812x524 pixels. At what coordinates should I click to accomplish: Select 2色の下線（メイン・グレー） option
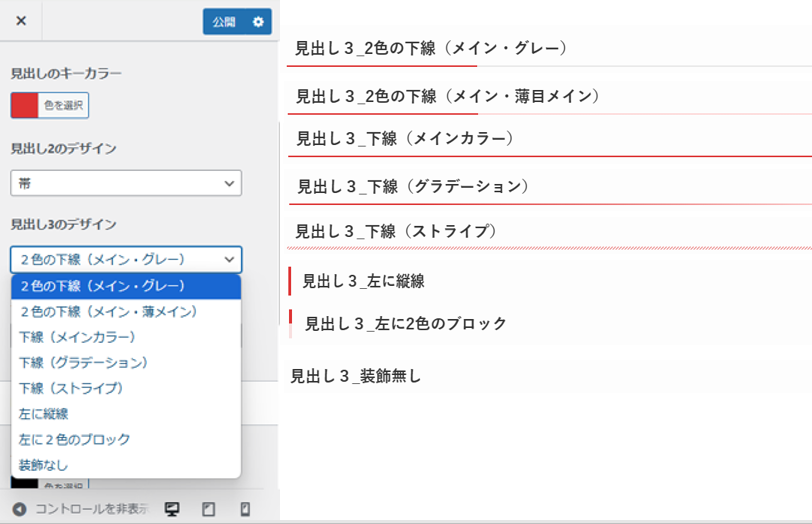pyautogui.click(x=126, y=286)
